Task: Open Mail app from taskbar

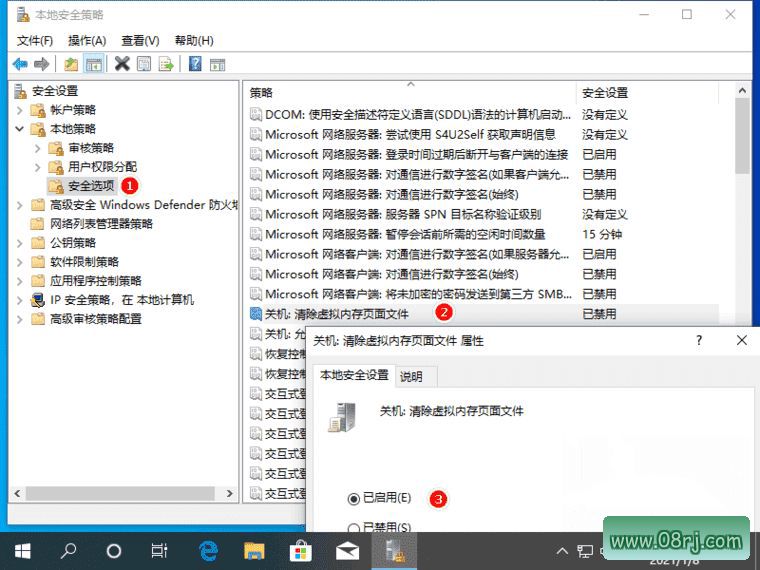Action: click(347, 551)
